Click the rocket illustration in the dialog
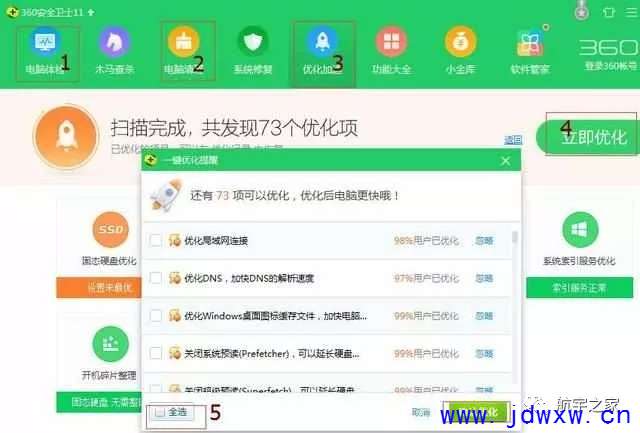Screen dimensions: 640x433 (167, 195)
